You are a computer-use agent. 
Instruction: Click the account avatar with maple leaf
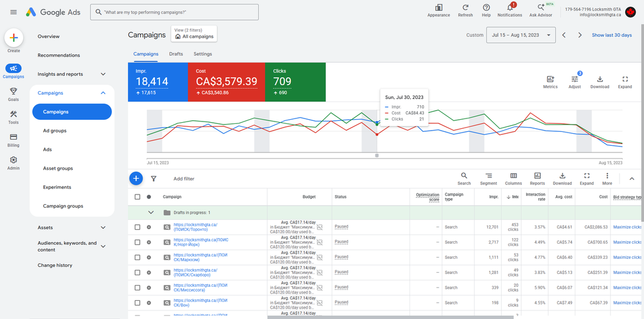tap(630, 12)
